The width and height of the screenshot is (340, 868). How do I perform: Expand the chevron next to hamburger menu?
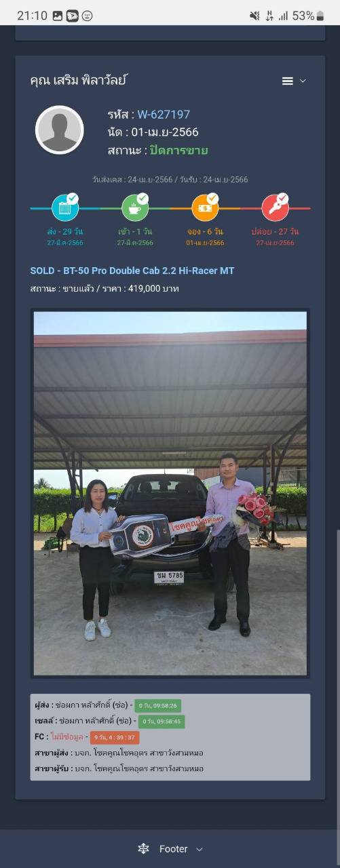(303, 81)
